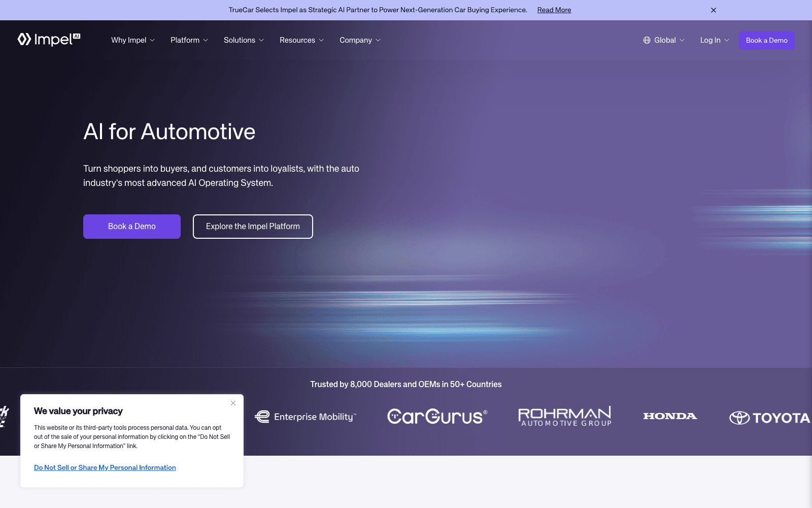Expand the Platform chevron arrow
812x508 pixels.
206,40
